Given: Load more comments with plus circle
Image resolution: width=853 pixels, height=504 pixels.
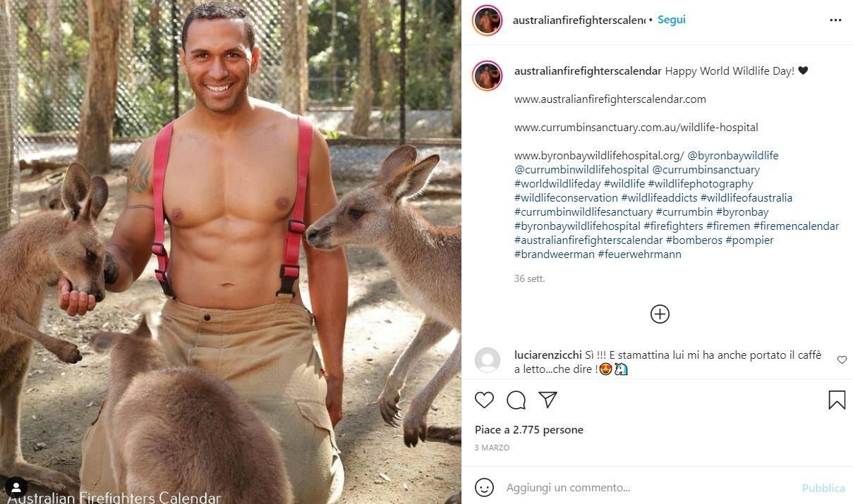Looking at the screenshot, I should click(660, 314).
